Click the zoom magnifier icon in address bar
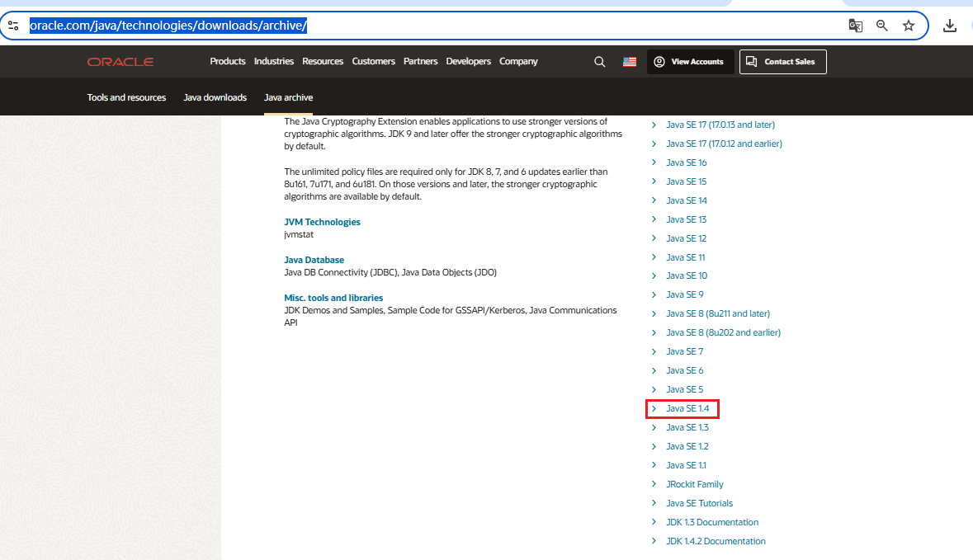The image size is (973, 560). click(881, 26)
